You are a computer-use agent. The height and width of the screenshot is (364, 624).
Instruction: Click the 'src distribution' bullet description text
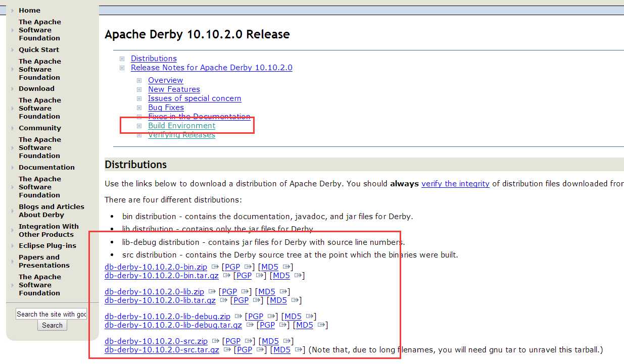click(290, 255)
